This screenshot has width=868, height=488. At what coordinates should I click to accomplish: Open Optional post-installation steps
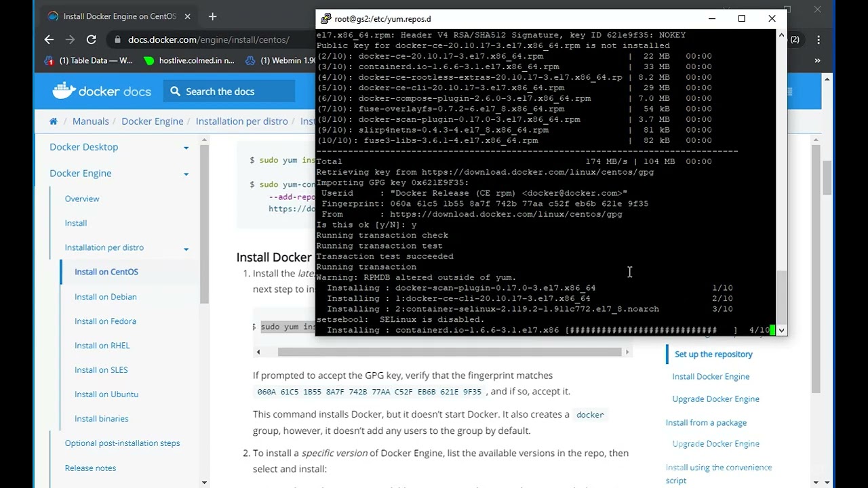click(x=123, y=443)
